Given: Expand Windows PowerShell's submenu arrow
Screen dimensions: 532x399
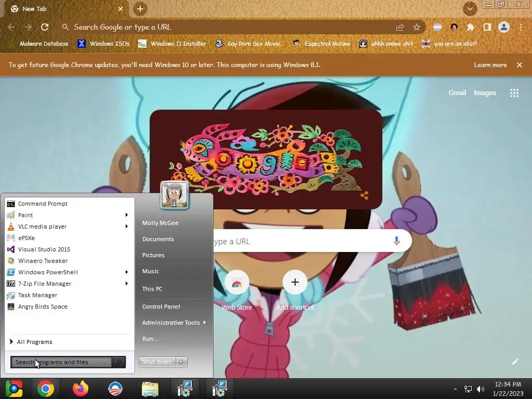Looking at the screenshot, I should (x=127, y=272).
